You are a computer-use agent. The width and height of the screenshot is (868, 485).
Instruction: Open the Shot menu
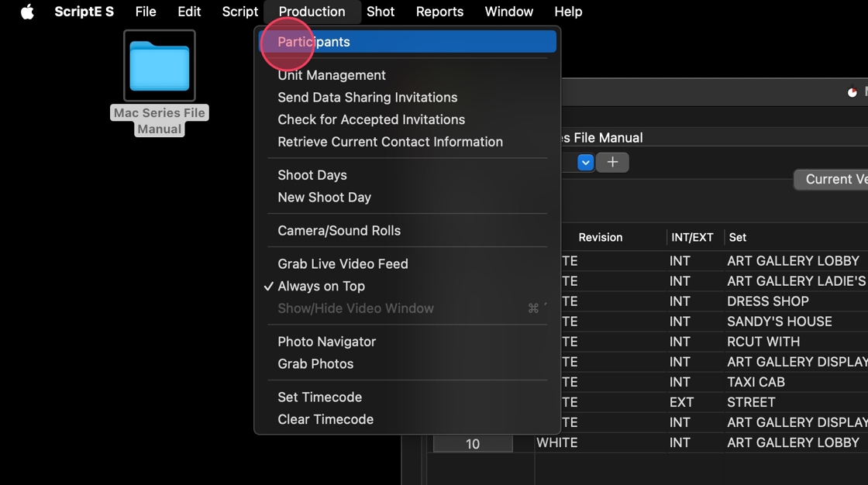coord(381,12)
